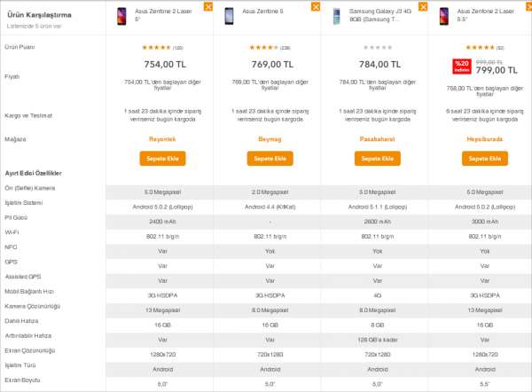Open the Rayontek store link
Screen dimensions: 532x392
click(x=162, y=139)
